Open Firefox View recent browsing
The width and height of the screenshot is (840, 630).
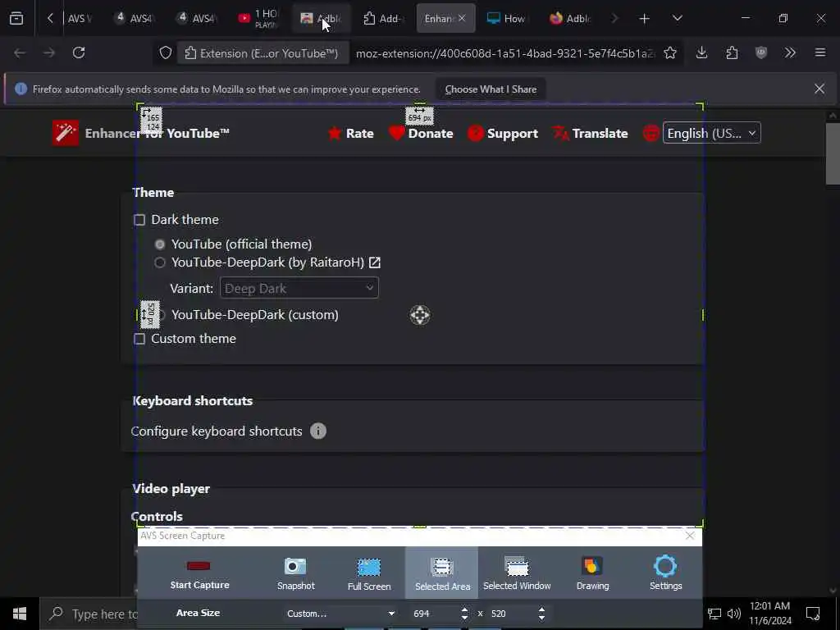(16, 18)
